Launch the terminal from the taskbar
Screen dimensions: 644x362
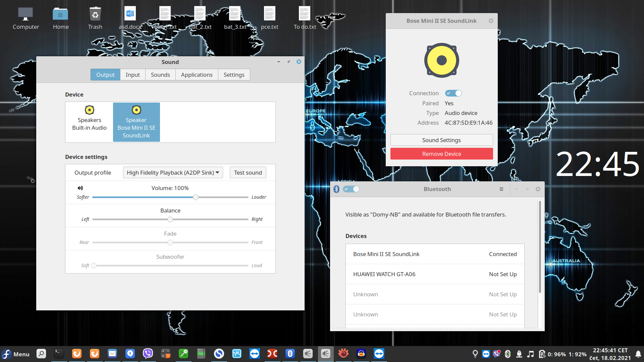[59, 354]
